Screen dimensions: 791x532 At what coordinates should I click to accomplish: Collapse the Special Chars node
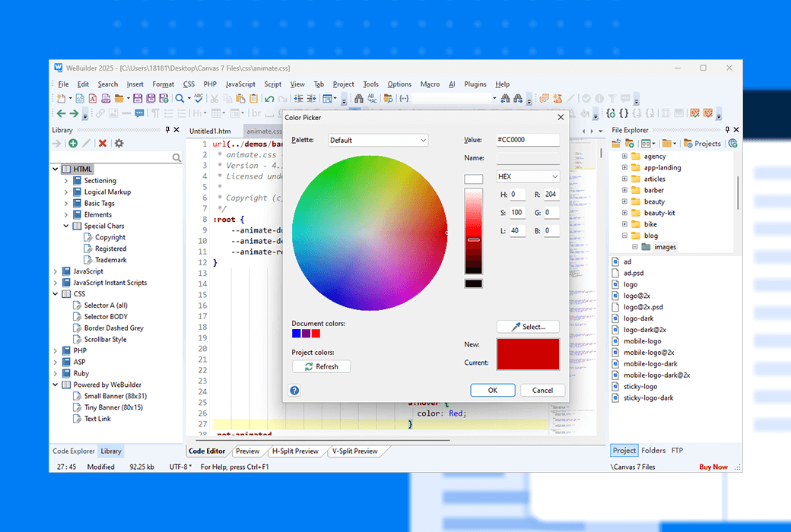[66, 226]
